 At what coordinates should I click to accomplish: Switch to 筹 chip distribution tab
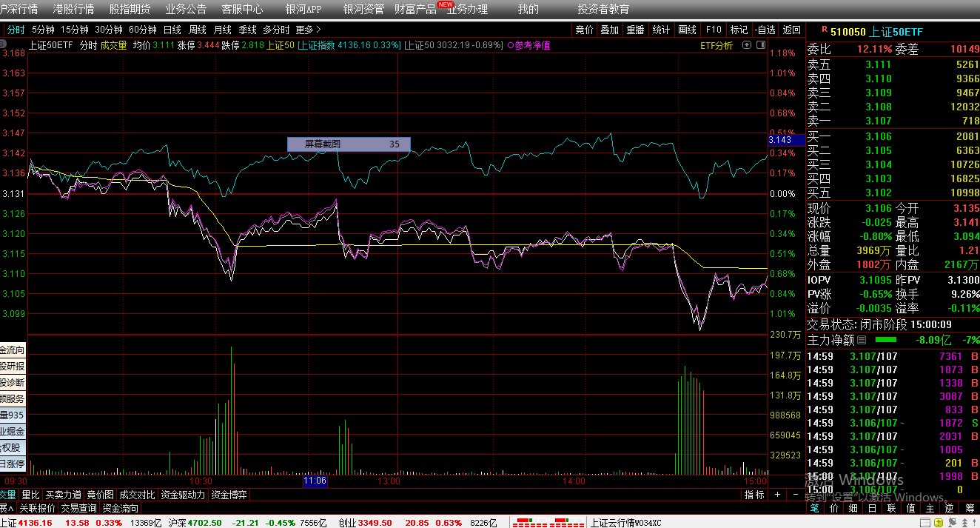pyautogui.click(x=969, y=508)
